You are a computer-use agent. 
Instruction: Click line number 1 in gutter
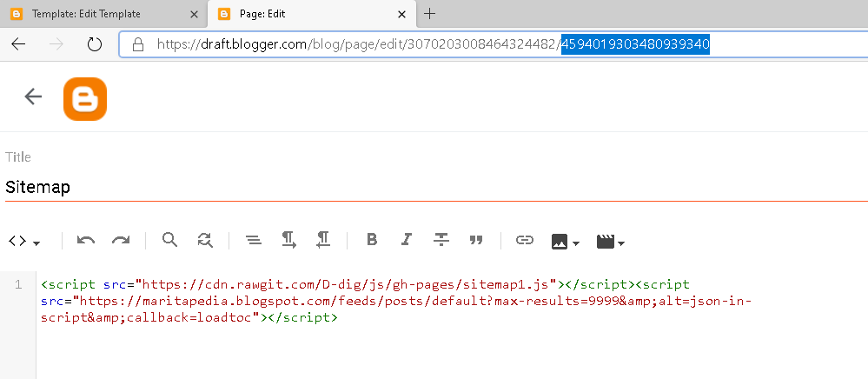18,285
